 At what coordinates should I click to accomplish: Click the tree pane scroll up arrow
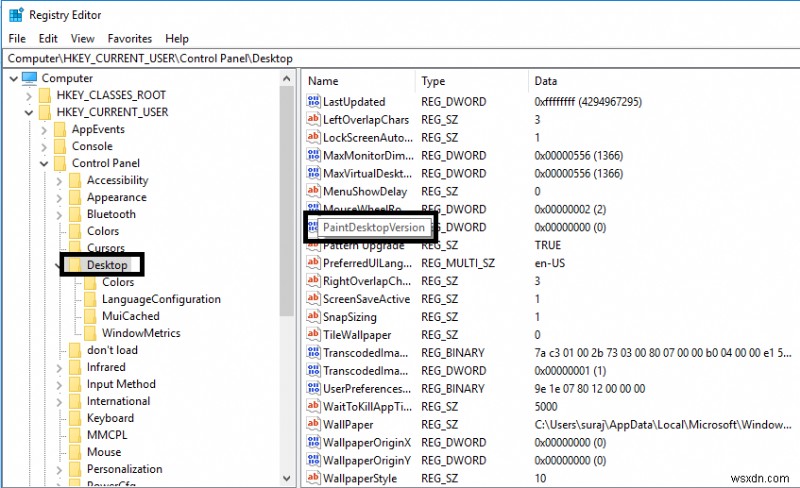[287, 79]
